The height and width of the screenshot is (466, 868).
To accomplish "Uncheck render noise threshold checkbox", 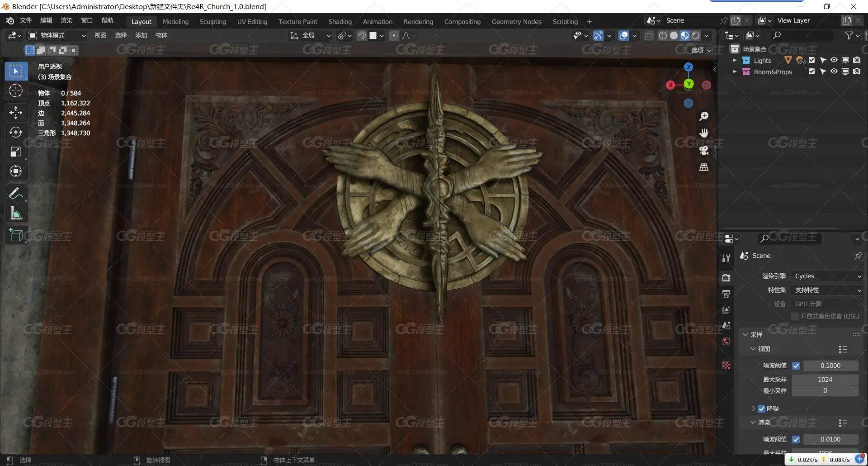I will pos(796,439).
